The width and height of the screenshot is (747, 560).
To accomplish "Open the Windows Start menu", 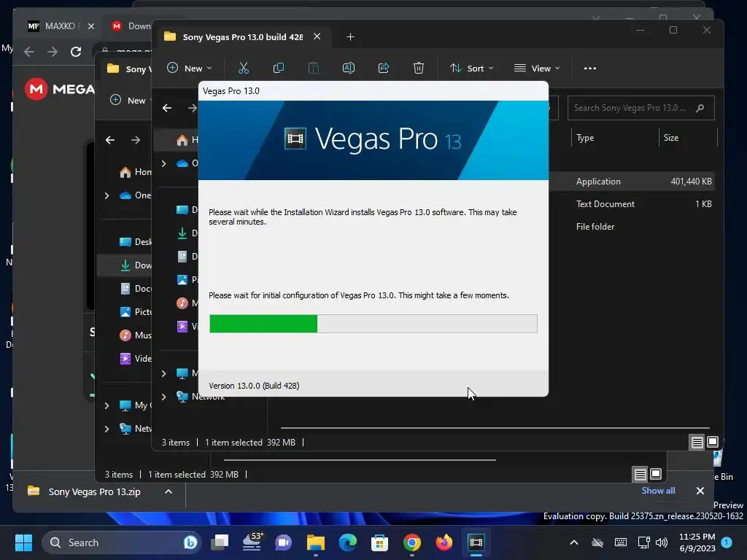I will coord(23,542).
